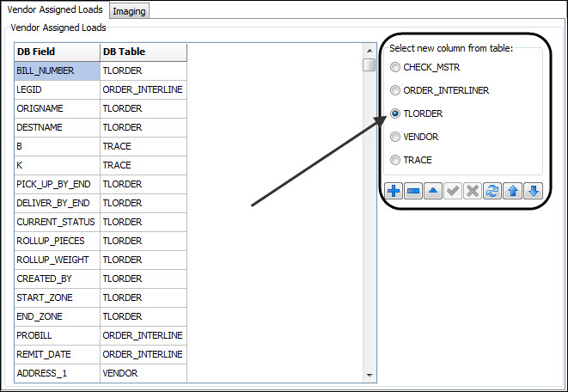
Task: Click the DB Field column header
Action: click(x=58, y=52)
